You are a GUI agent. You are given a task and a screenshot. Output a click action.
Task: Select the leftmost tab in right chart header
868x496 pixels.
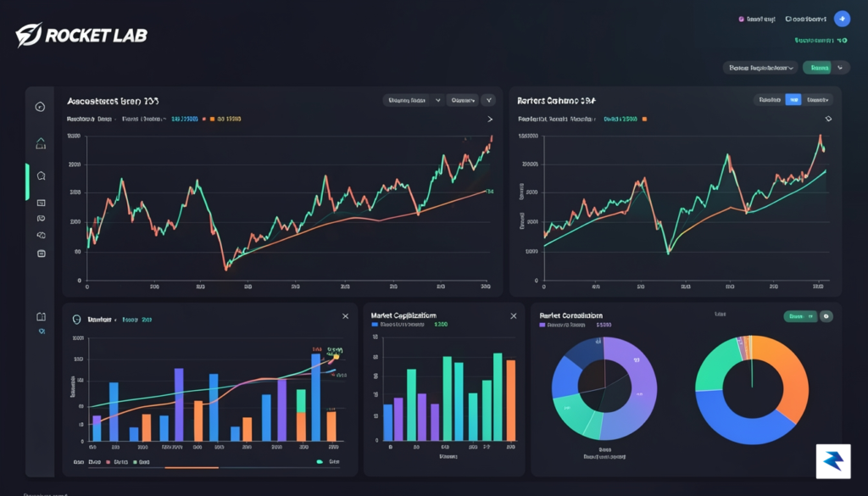coord(770,100)
